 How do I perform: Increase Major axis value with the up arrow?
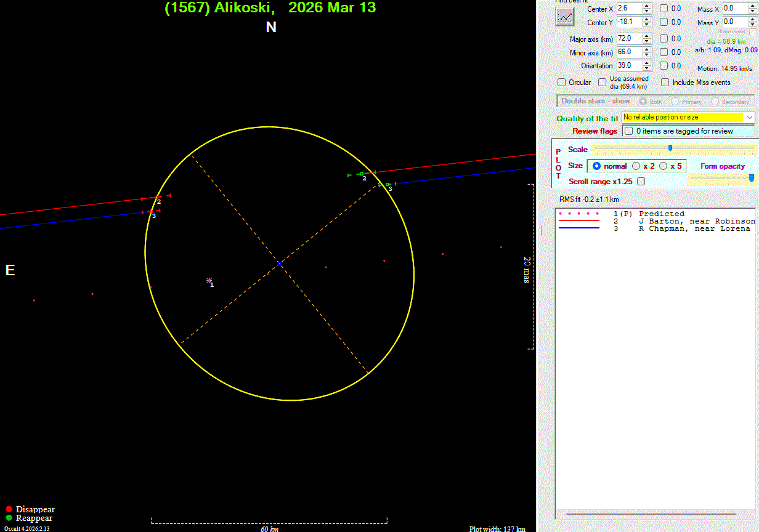(x=646, y=36)
